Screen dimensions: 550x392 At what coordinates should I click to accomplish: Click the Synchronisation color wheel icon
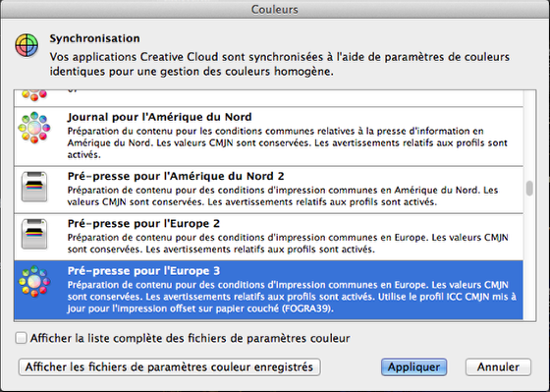[x=27, y=45]
